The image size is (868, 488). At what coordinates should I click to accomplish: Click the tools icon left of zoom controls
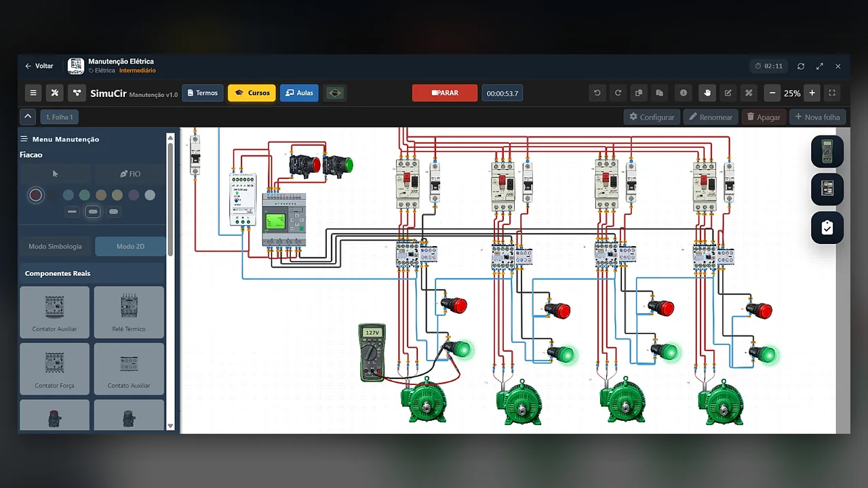coord(749,93)
